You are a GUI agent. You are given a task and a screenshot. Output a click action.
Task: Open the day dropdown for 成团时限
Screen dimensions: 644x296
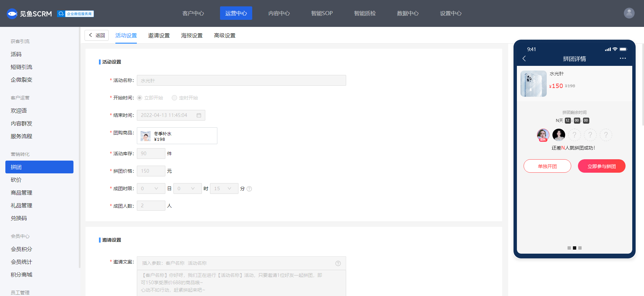[x=151, y=188]
